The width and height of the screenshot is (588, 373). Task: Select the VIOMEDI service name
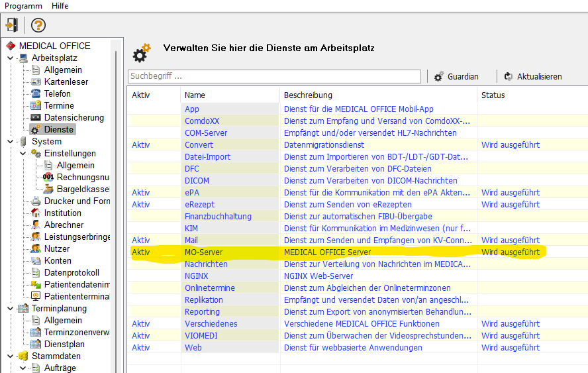[201, 335]
